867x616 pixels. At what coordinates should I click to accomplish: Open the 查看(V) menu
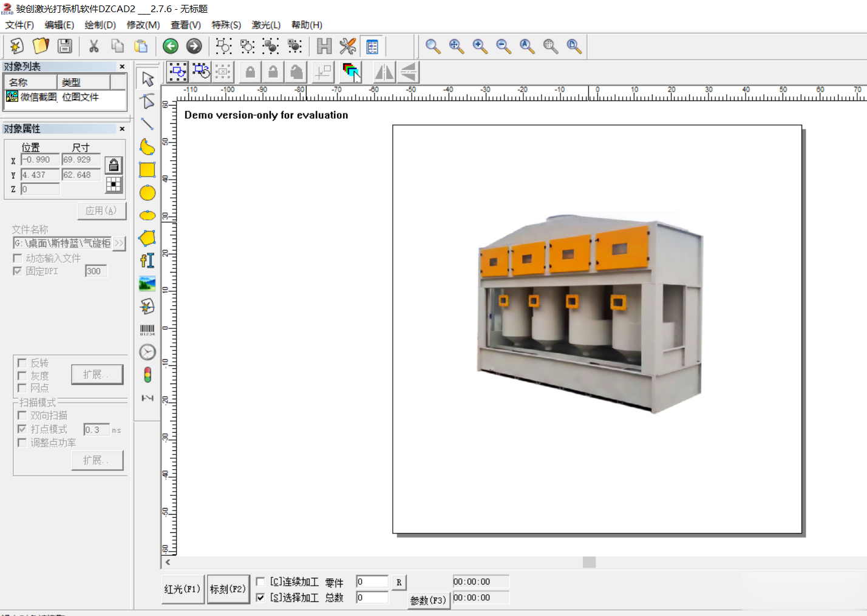click(x=186, y=25)
